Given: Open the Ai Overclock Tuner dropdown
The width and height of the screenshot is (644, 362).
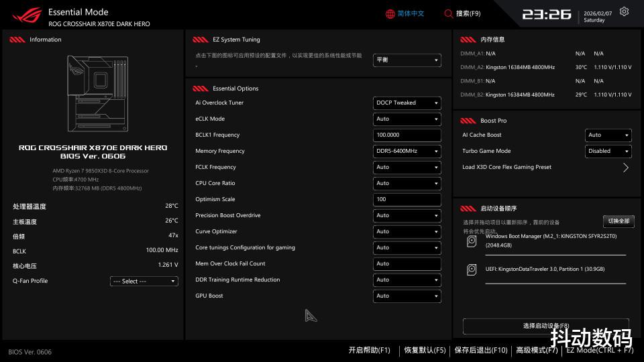Looking at the screenshot, I should click(x=407, y=103).
